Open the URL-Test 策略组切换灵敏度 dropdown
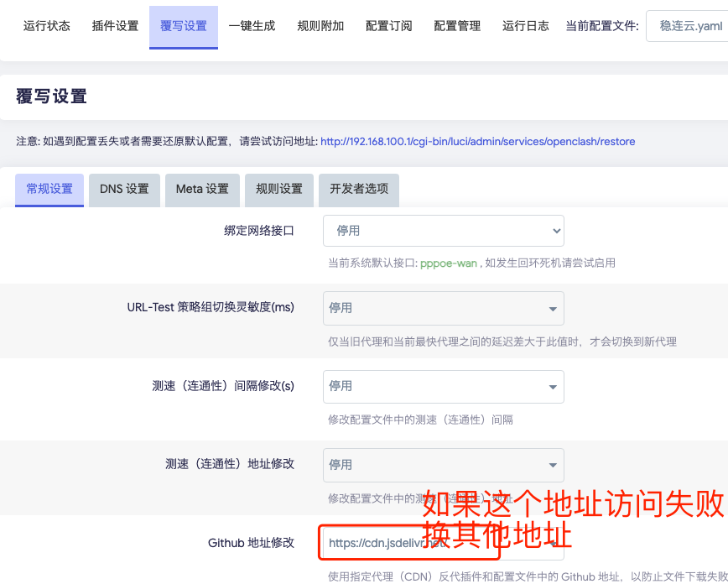The height and width of the screenshot is (584, 728). 443,309
